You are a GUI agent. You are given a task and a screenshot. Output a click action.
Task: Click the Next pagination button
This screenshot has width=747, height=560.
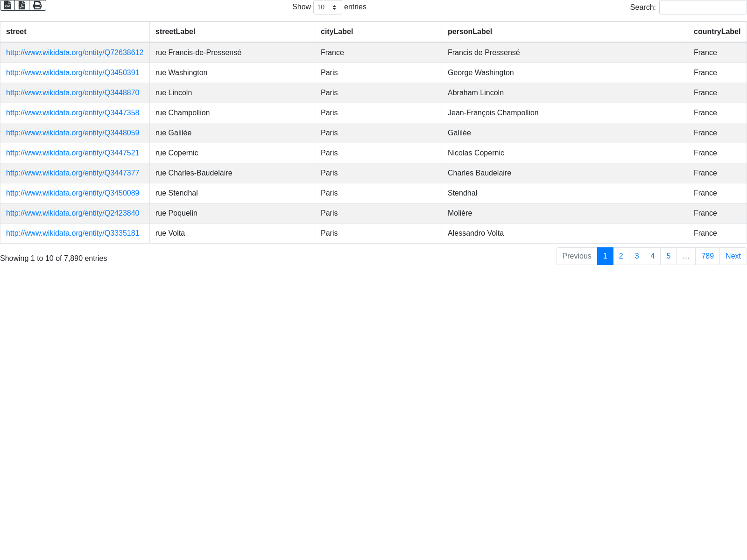click(733, 256)
